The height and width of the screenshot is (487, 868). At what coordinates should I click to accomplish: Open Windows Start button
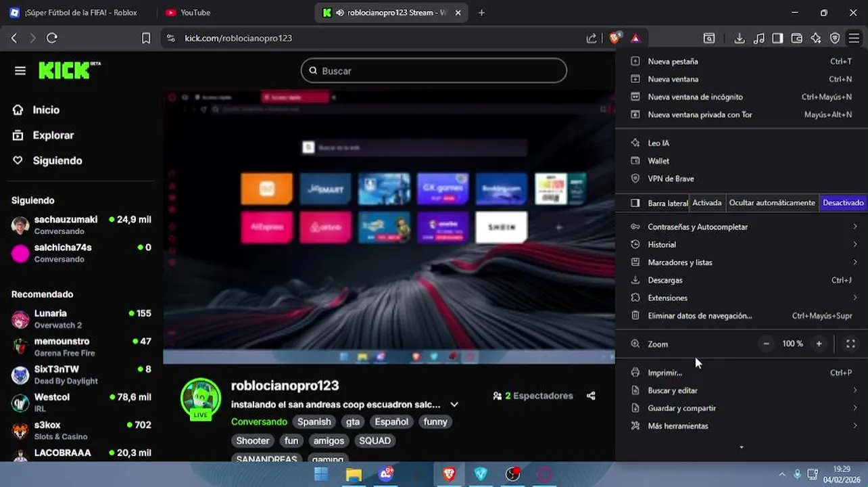(x=321, y=474)
